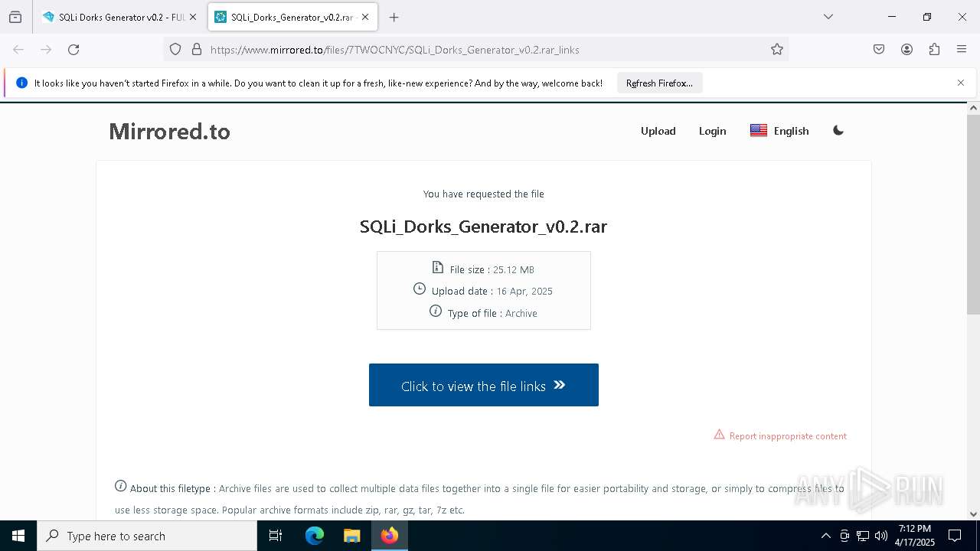
Task: Focus the mirrored.to URL address bar
Action: (475, 50)
